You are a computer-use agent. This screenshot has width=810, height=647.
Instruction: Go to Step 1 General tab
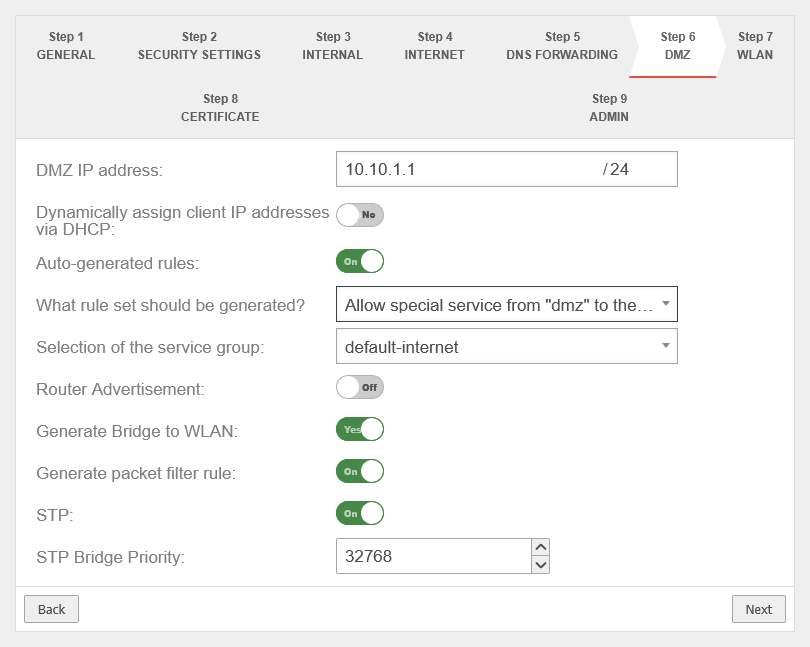pyautogui.click(x=66, y=46)
